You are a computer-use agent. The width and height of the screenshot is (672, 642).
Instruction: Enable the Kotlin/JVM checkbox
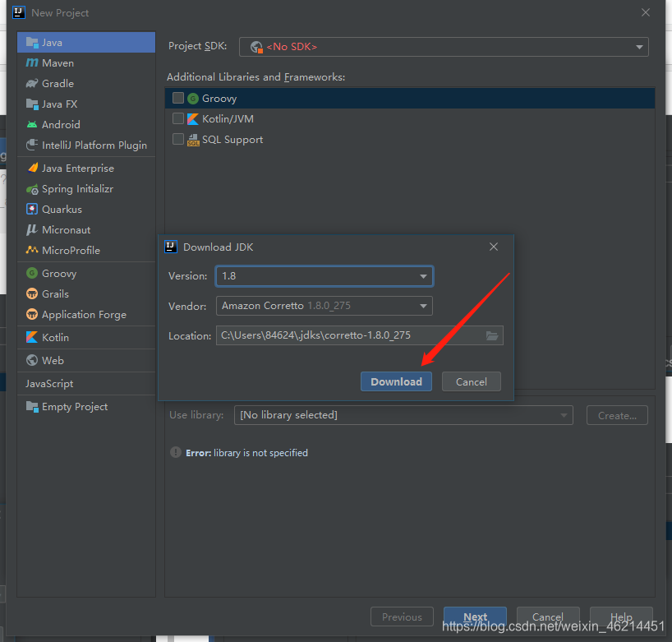[x=177, y=118]
